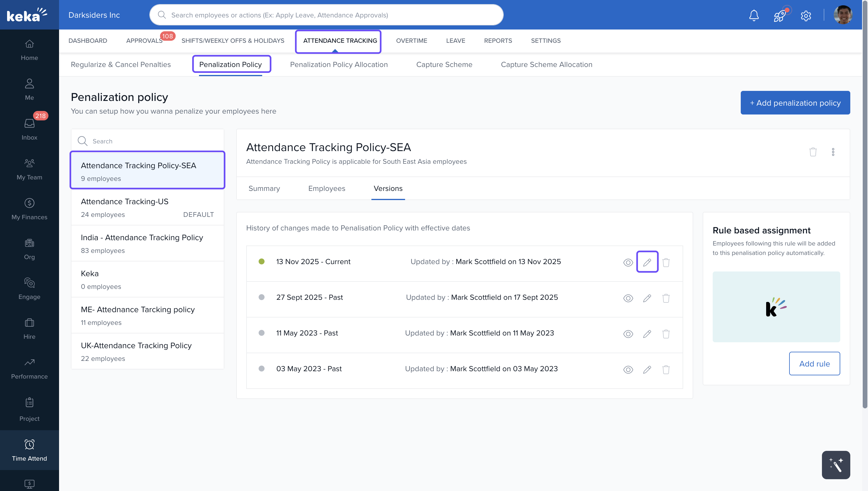Click Add penalization policy button
Viewport: 868px width, 491px height.
click(x=795, y=103)
